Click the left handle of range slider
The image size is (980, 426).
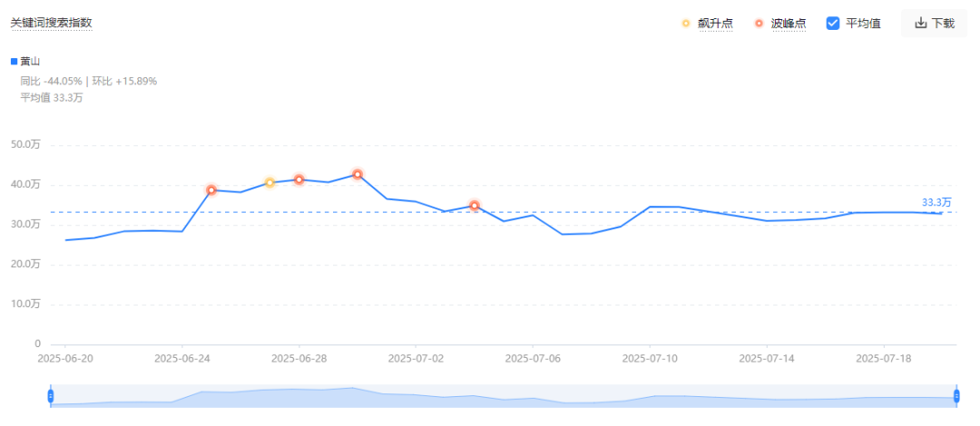pyautogui.click(x=51, y=396)
